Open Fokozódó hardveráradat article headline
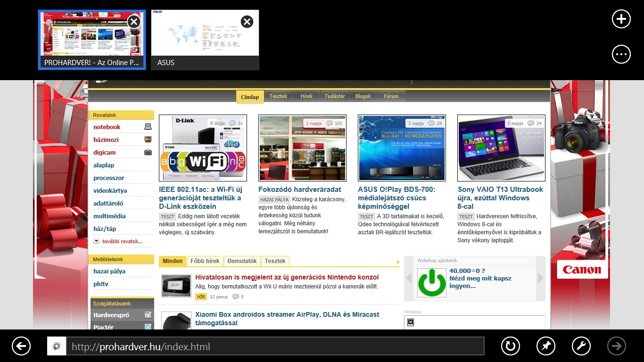Screen dimensions: 644x362 [x=300, y=189]
